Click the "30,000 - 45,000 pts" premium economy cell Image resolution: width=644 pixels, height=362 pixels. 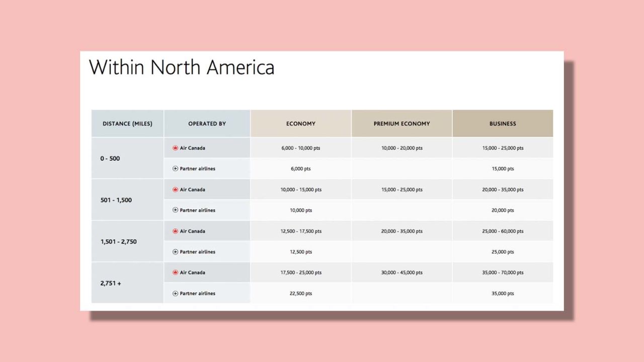[x=401, y=273]
